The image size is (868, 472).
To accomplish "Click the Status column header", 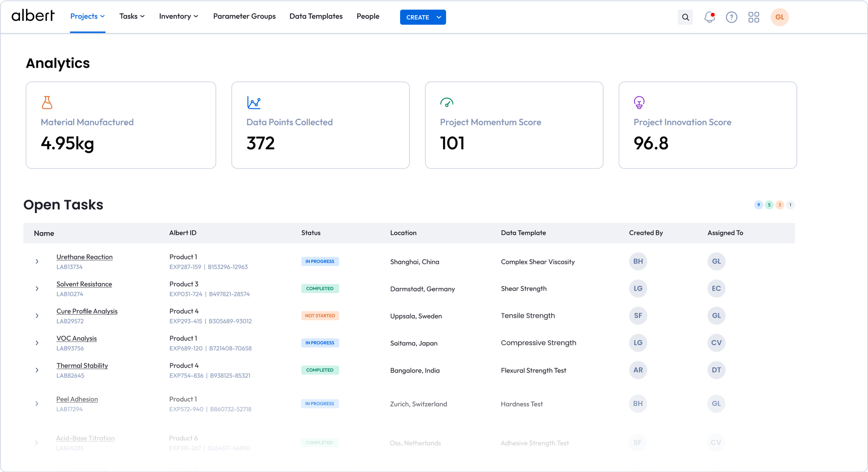I will coord(311,233).
